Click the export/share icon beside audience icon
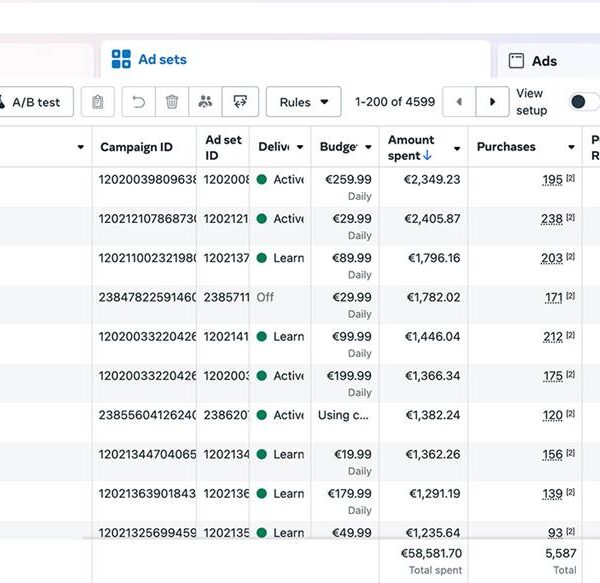This screenshot has height=583, width=600. (240, 102)
